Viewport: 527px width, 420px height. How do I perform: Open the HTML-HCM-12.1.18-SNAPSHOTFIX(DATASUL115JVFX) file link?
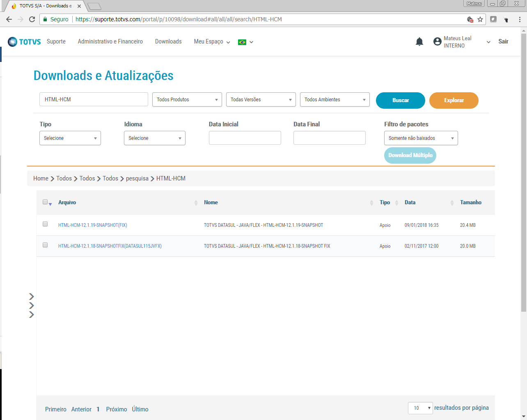coord(110,246)
